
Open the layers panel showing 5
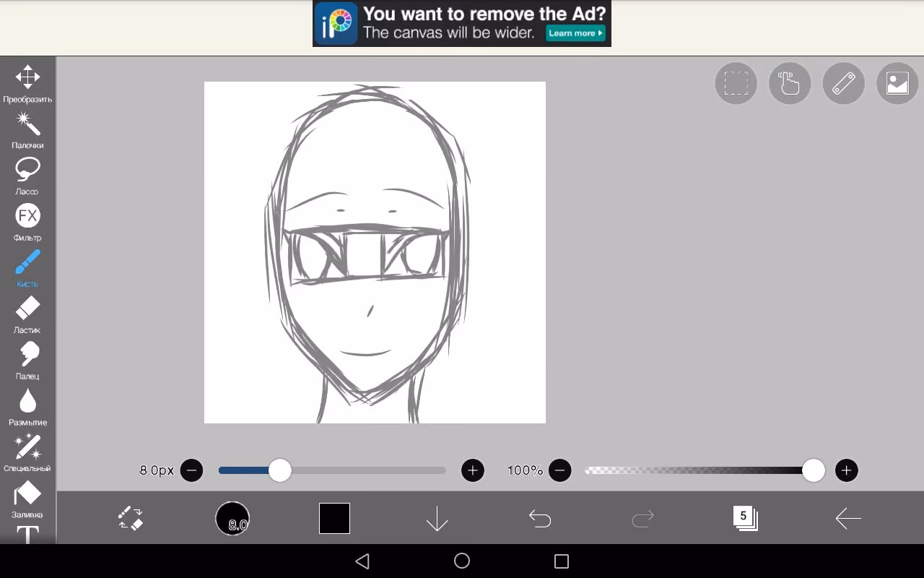(745, 518)
